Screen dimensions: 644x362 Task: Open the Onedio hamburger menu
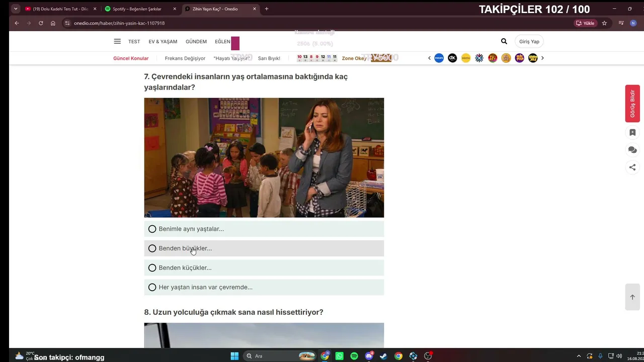[x=117, y=42]
